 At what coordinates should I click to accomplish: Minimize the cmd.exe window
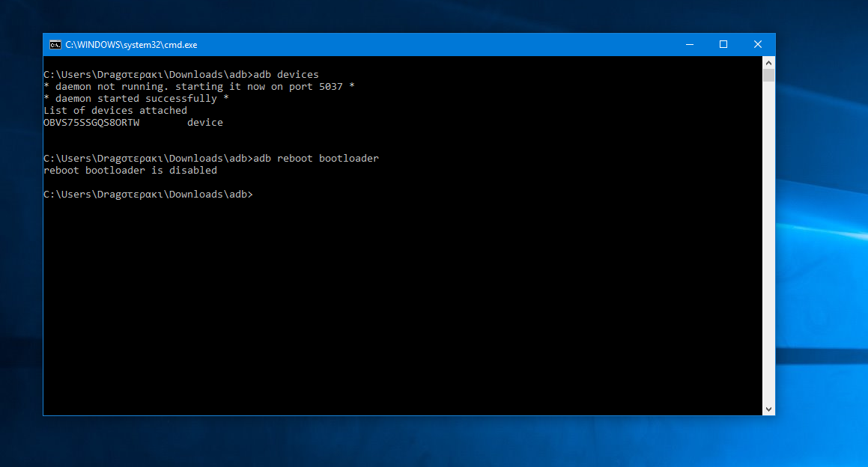[689, 45]
